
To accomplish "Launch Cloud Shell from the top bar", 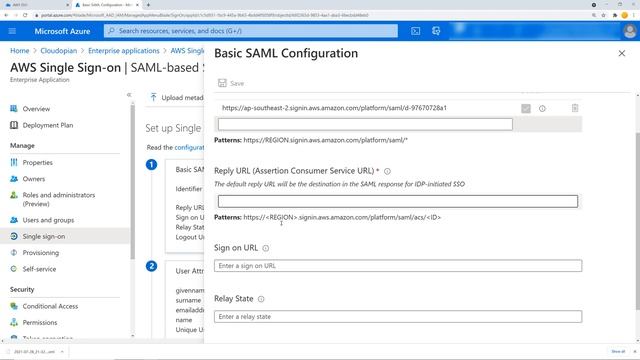I will point(416,31).
